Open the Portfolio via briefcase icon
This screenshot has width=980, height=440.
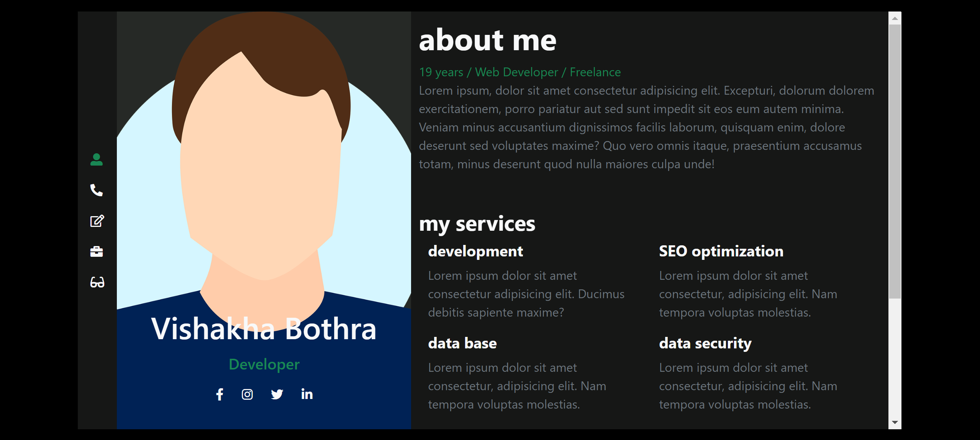tap(97, 252)
